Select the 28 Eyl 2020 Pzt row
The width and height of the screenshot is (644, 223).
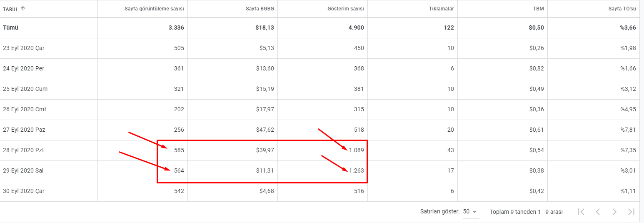pyautogui.click(x=320, y=150)
